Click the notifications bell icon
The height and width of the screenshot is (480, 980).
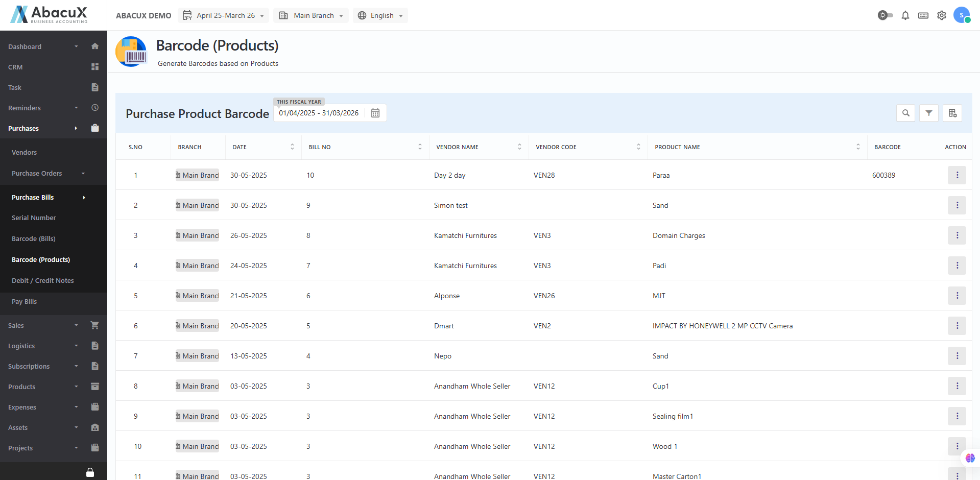click(x=905, y=15)
